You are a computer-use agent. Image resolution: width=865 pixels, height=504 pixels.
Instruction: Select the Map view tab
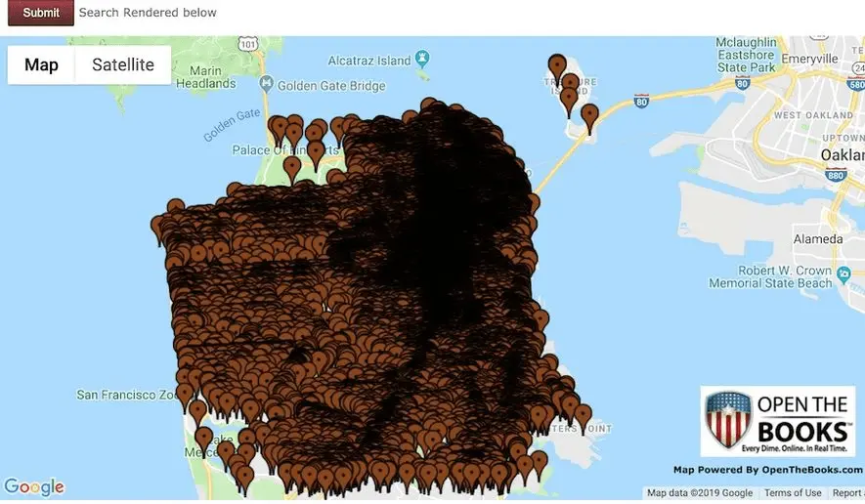(x=41, y=65)
